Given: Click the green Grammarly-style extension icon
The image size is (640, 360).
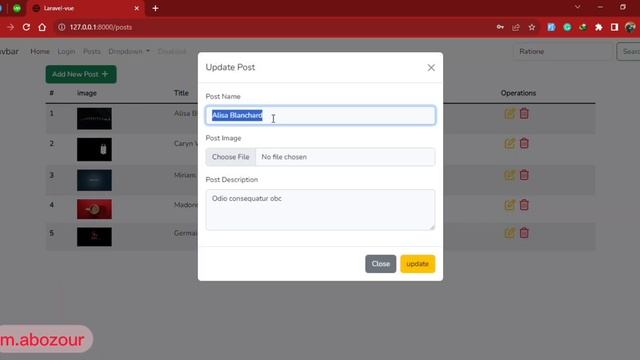Looking at the screenshot, I should [x=567, y=27].
